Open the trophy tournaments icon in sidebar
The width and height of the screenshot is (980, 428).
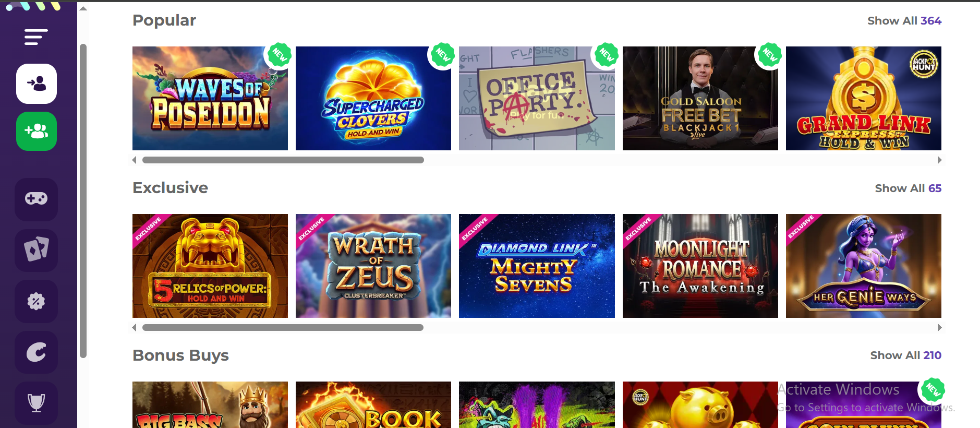pos(37,402)
